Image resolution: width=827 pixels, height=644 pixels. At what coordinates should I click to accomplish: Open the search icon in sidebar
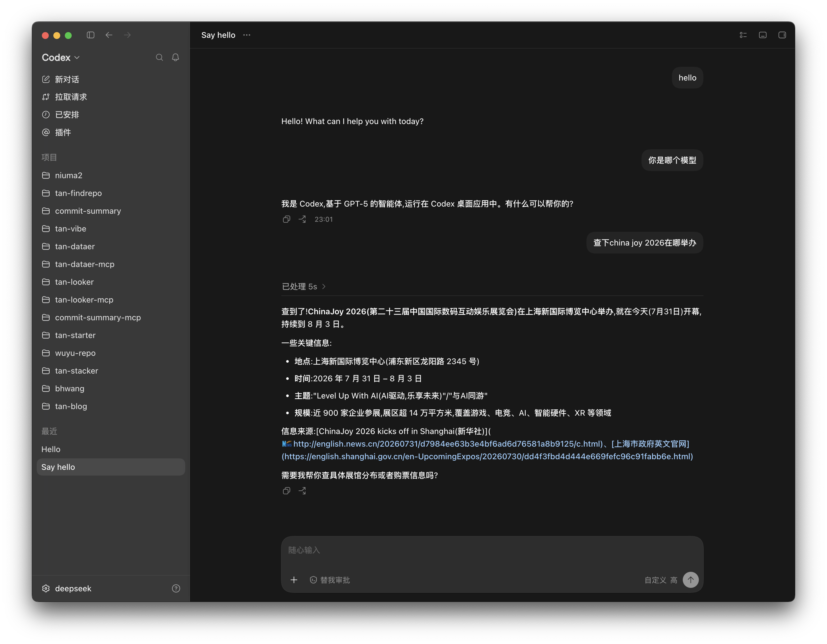click(159, 58)
